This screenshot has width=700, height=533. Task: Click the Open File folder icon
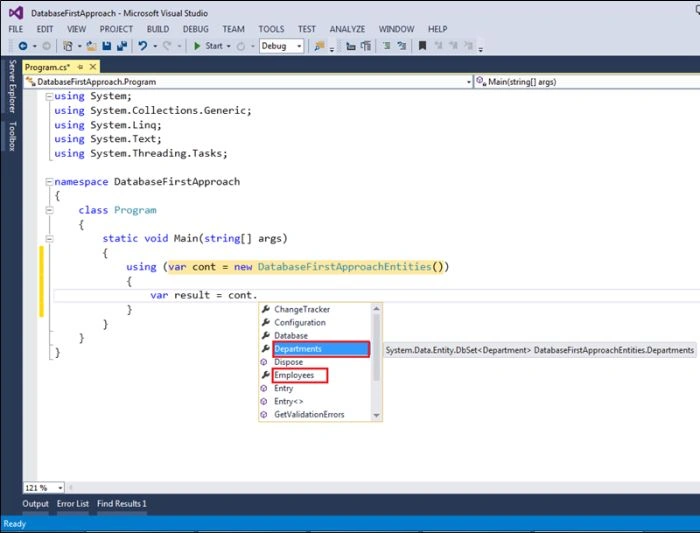[92, 46]
